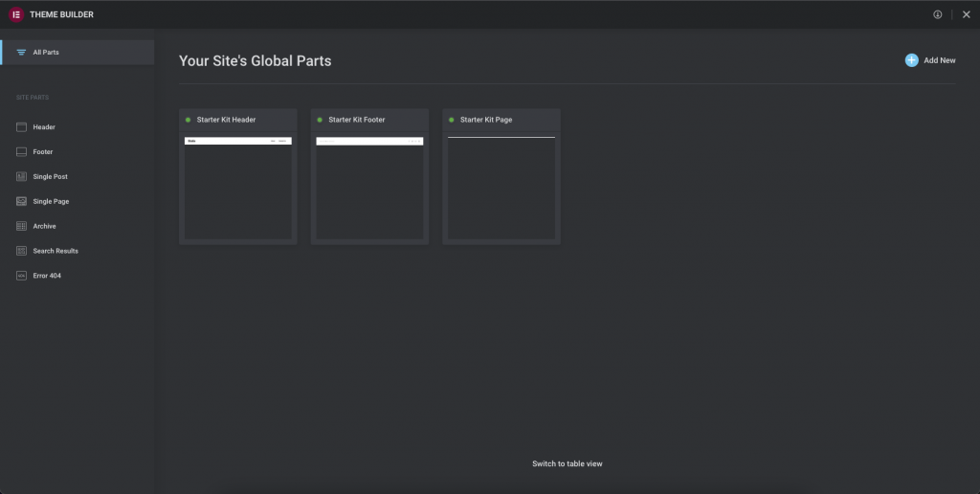The width and height of the screenshot is (980, 494).
Task: Close the Theme Builder window
Action: (x=966, y=14)
